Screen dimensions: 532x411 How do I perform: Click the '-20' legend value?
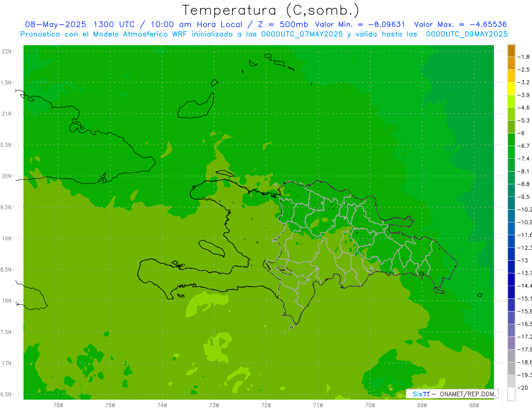(x=523, y=388)
